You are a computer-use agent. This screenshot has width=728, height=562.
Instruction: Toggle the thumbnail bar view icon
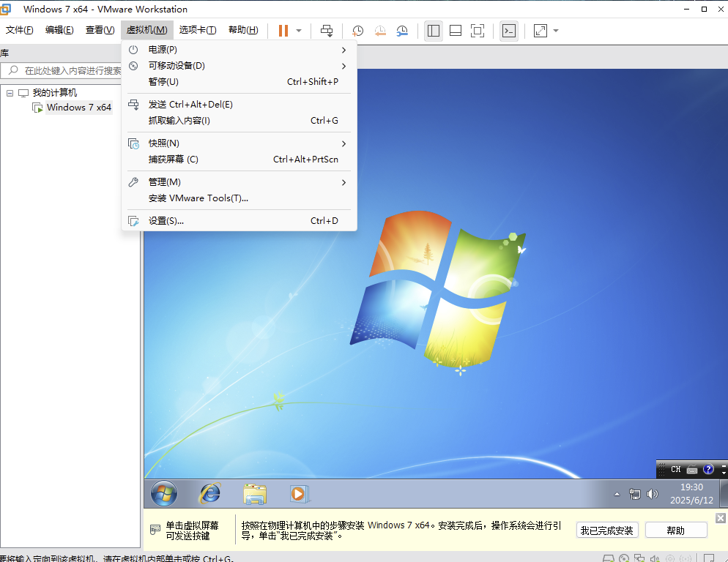click(x=456, y=31)
